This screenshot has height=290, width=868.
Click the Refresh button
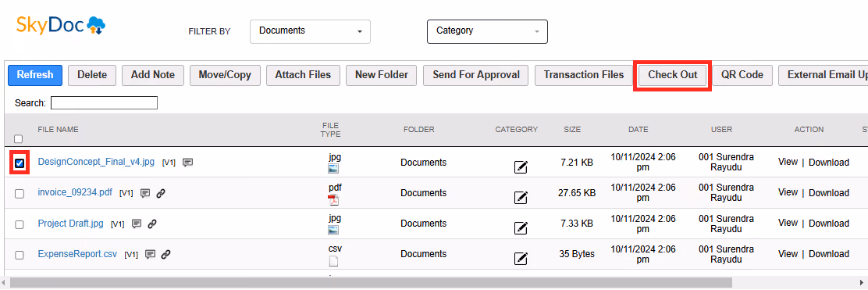tap(35, 75)
